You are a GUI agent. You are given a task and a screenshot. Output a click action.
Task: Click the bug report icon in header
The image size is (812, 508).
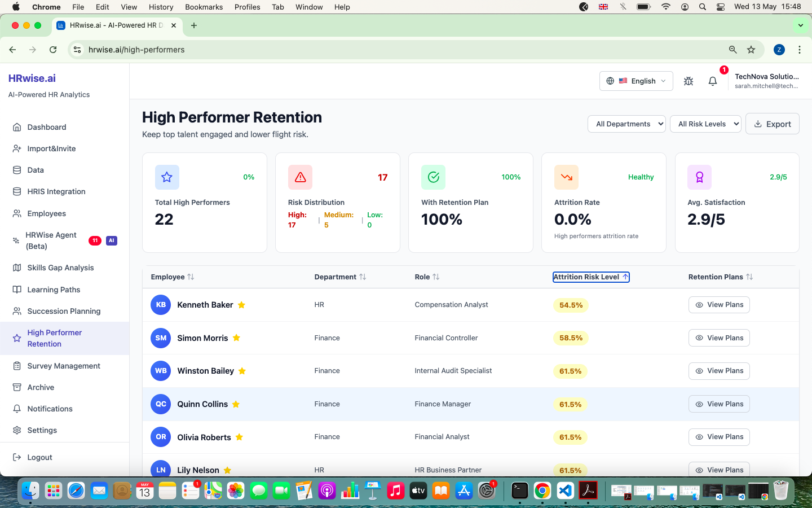point(689,81)
